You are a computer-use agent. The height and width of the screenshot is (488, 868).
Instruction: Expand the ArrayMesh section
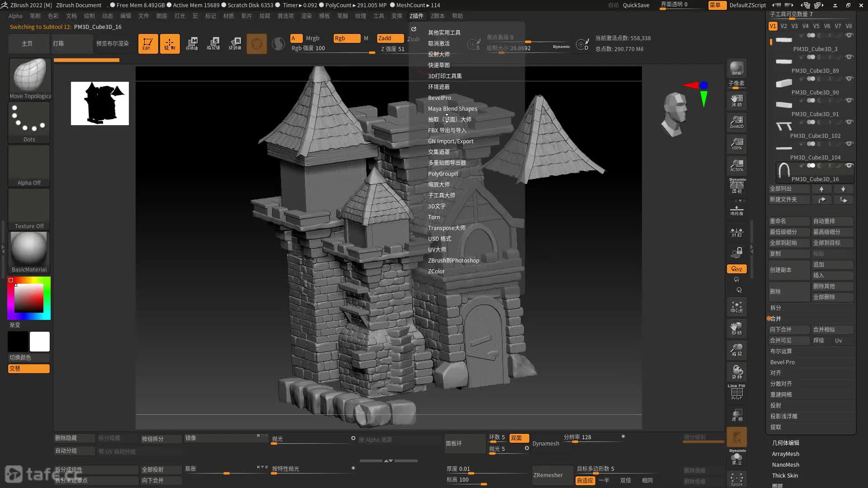(x=785, y=454)
